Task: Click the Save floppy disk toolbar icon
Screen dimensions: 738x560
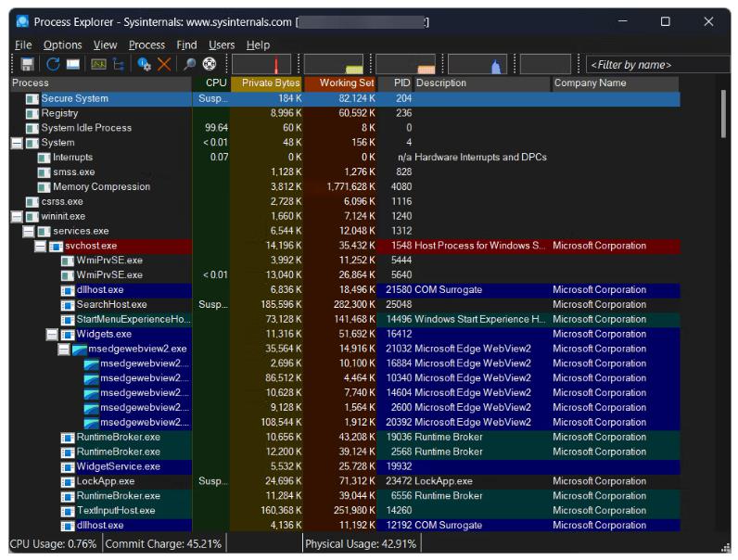Action: [27, 64]
